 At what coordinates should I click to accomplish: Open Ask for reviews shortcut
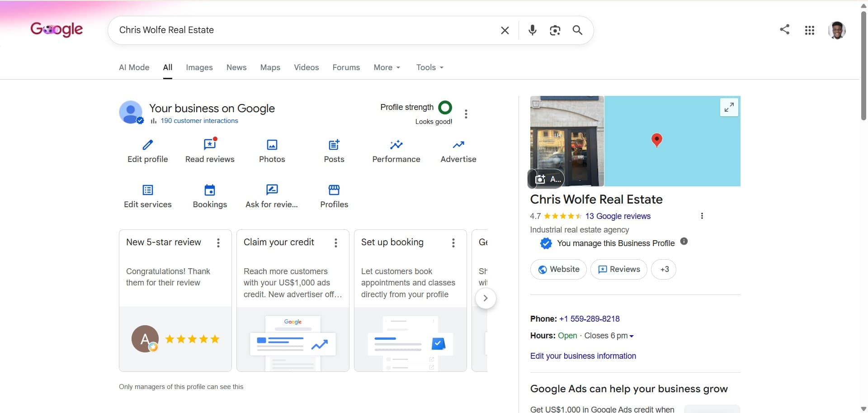pyautogui.click(x=272, y=196)
